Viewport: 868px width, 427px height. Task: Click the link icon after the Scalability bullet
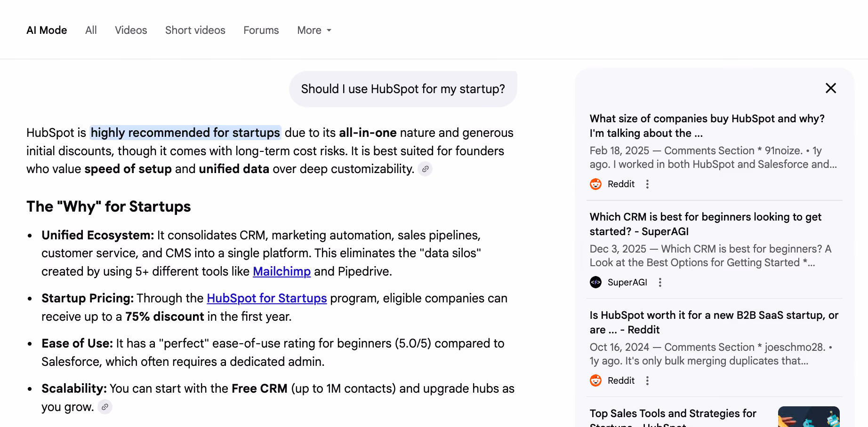(x=105, y=407)
